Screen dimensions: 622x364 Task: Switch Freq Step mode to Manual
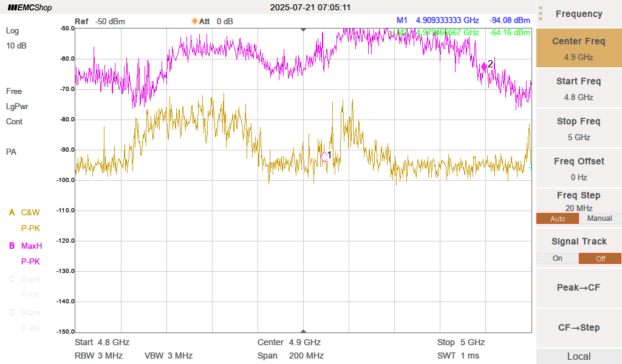600,218
